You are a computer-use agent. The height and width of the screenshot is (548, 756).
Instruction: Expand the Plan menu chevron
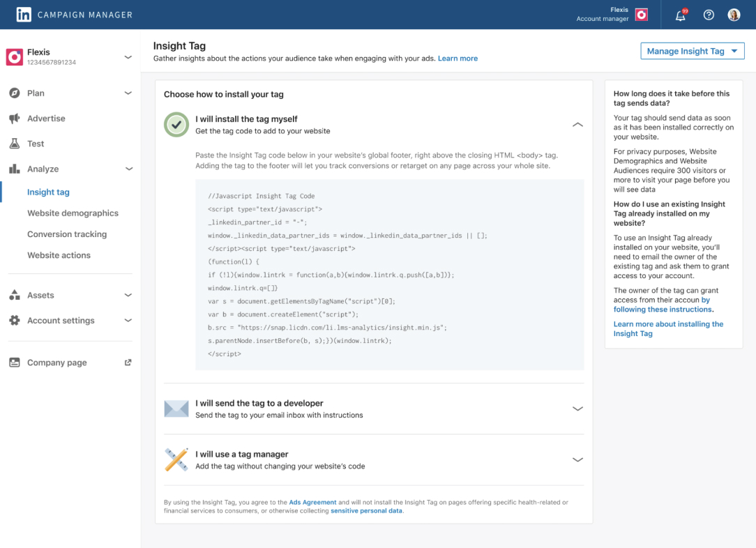coord(128,93)
